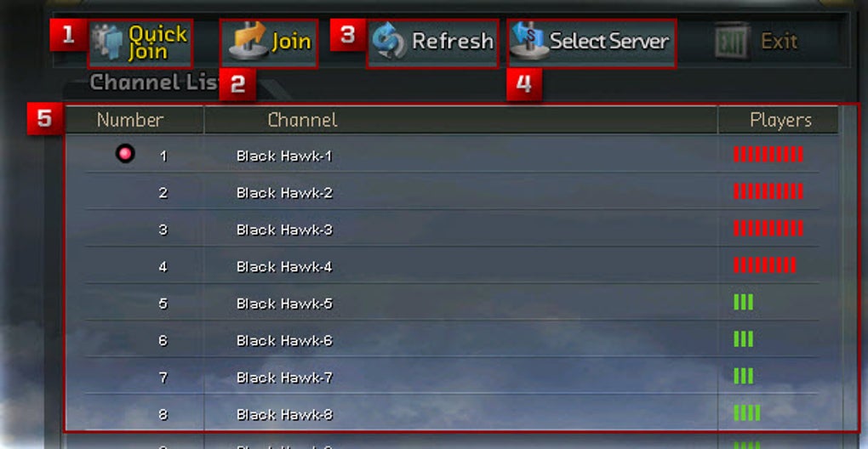Click the red player bar of Black Hawk-4
Viewport: 868px width, 449px height.
pyautogui.click(x=765, y=264)
